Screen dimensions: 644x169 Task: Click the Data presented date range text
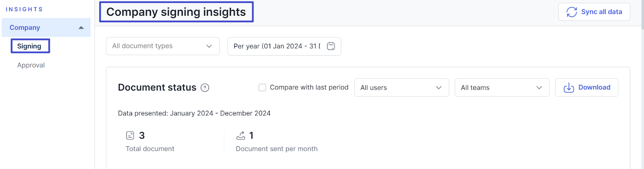tap(194, 113)
